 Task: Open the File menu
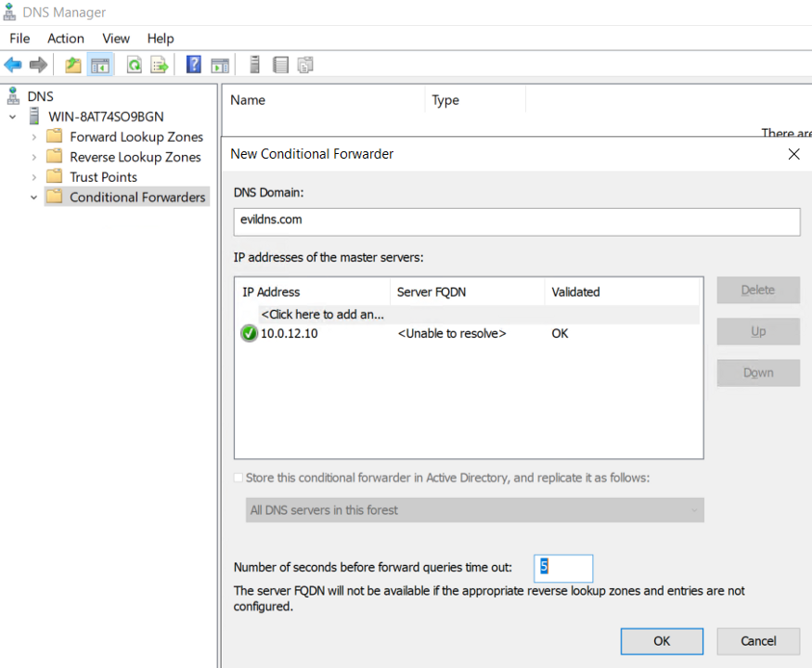tap(19, 38)
